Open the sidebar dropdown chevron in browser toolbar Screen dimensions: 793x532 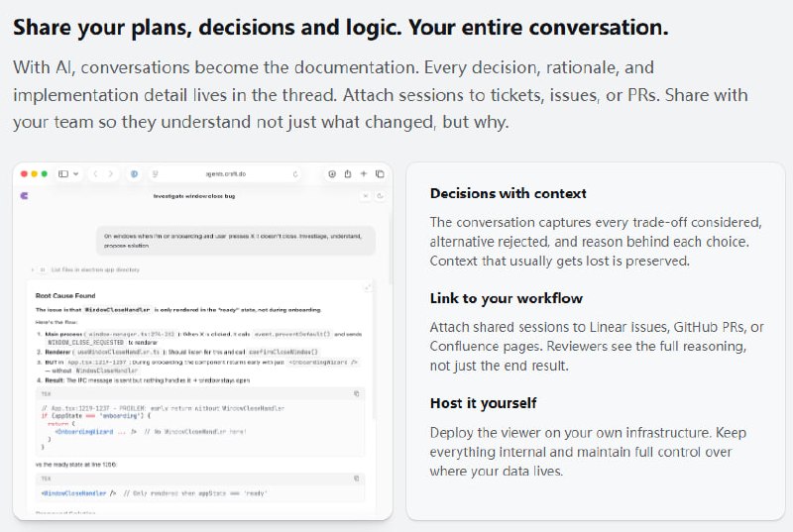coord(73,173)
